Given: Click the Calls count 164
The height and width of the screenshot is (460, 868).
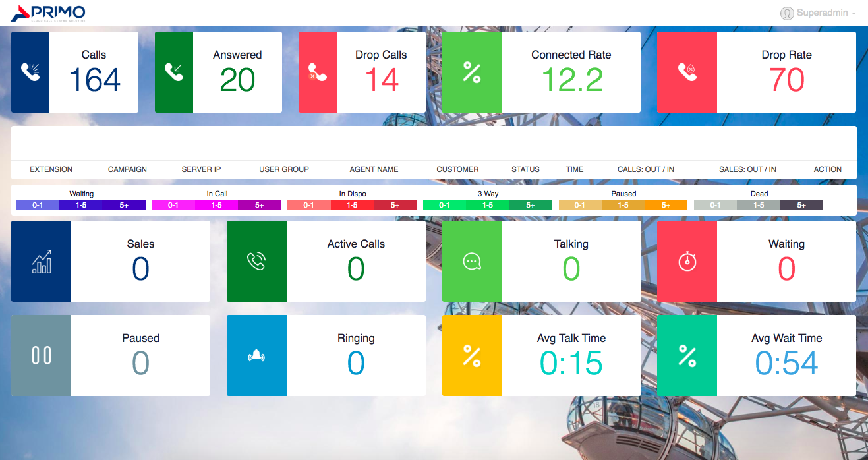Looking at the screenshot, I should pos(94,80).
